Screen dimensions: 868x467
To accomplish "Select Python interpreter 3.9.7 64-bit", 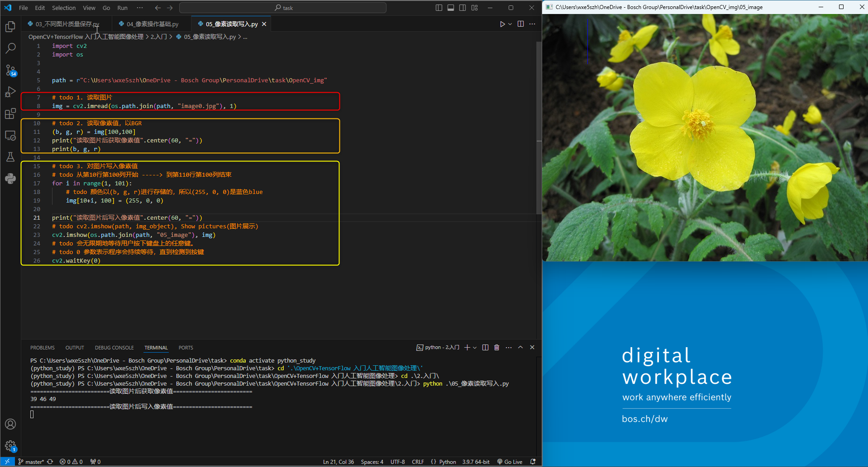I will [476, 462].
